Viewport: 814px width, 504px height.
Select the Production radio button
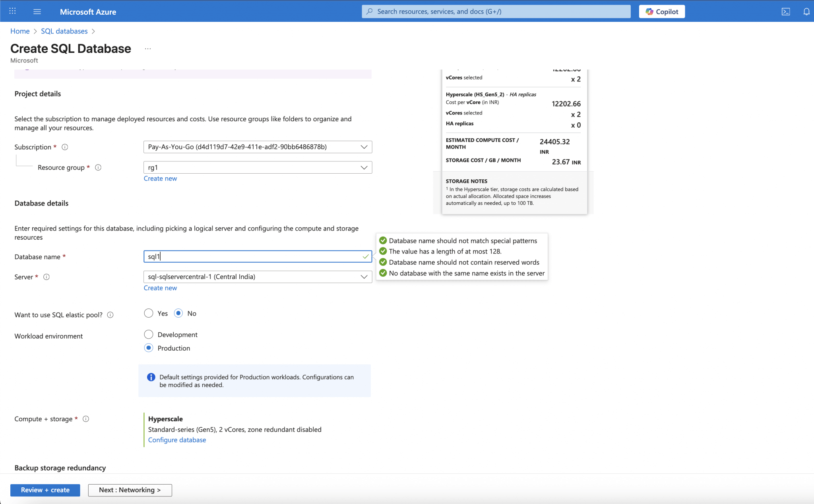point(148,348)
